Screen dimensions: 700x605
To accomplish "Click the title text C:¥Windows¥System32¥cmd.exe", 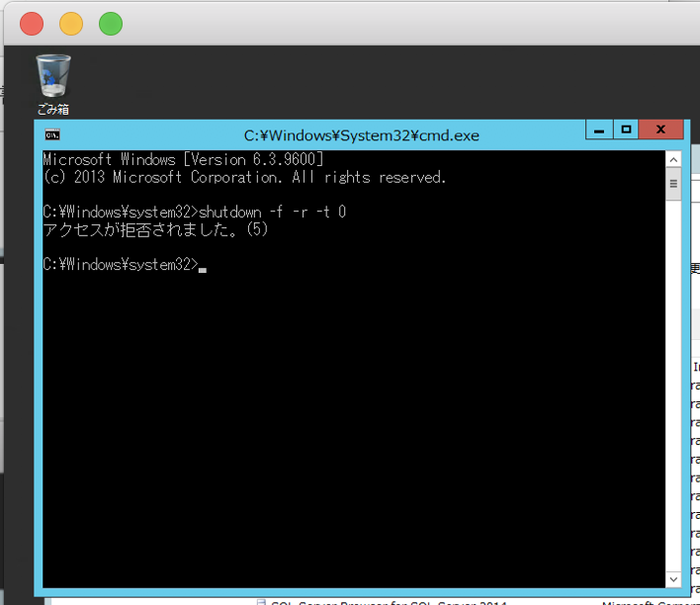I will 362,135.
